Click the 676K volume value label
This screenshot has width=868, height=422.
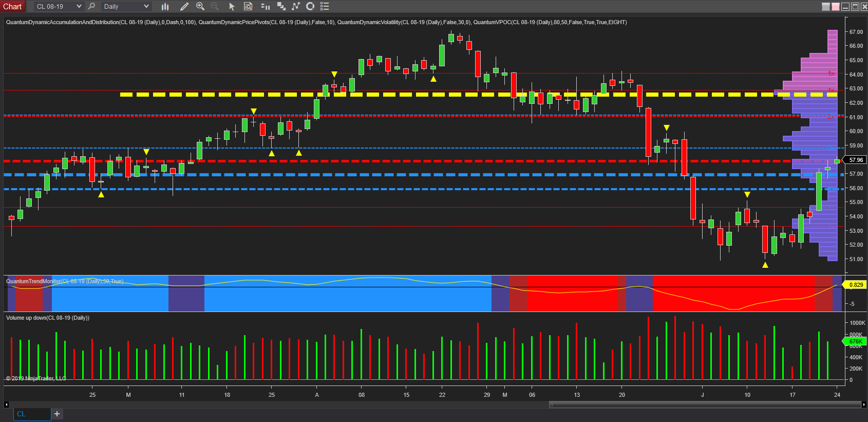(855, 341)
